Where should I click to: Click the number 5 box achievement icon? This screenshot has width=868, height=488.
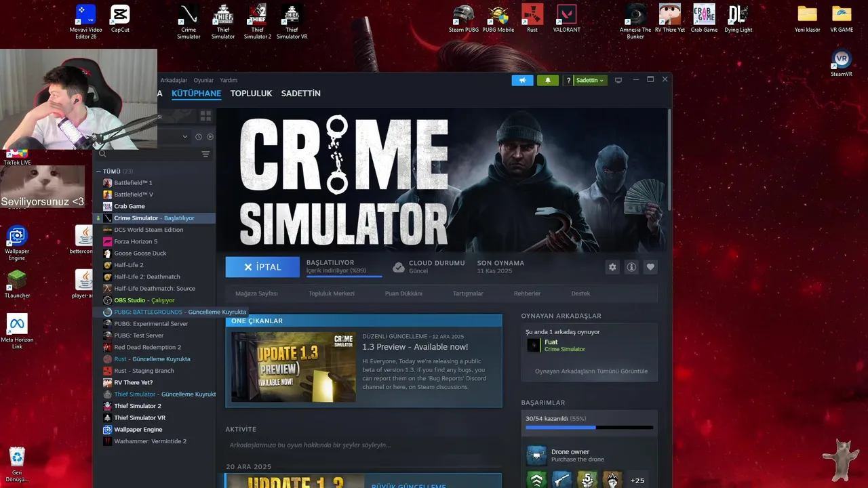pos(587,481)
